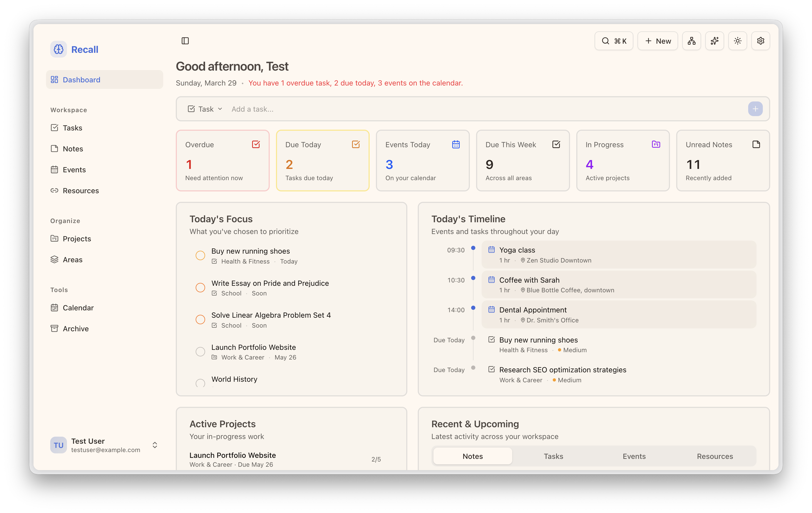This screenshot has height=513, width=812.
Task: Complete Solve Linear Algebra Problem Set 4
Action: coord(201,320)
